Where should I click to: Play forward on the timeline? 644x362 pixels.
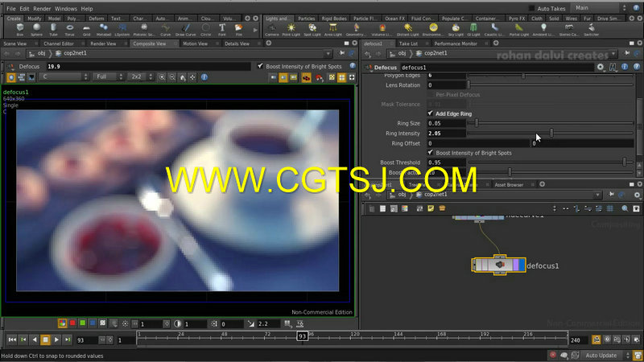click(x=56, y=339)
